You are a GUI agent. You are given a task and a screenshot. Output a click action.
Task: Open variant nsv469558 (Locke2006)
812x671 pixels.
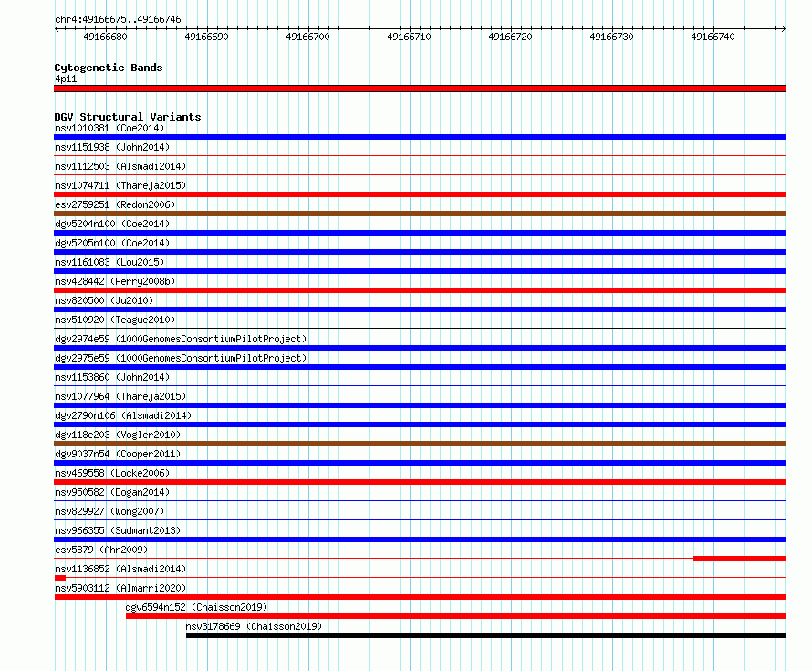tap(112, 473)
